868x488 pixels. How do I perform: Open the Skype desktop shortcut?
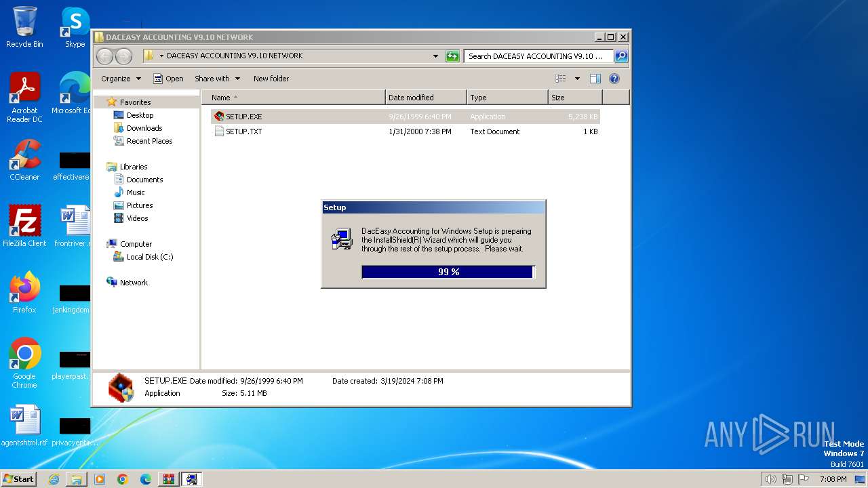(75, 27)
